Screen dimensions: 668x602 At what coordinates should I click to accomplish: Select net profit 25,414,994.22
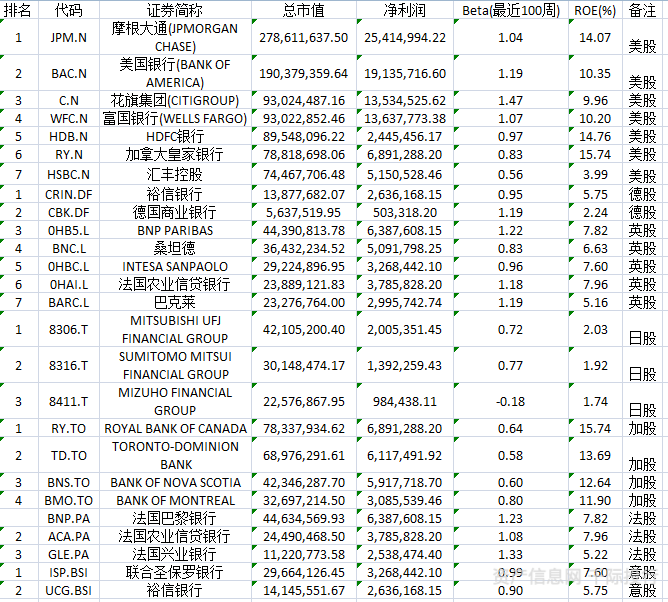405,37
